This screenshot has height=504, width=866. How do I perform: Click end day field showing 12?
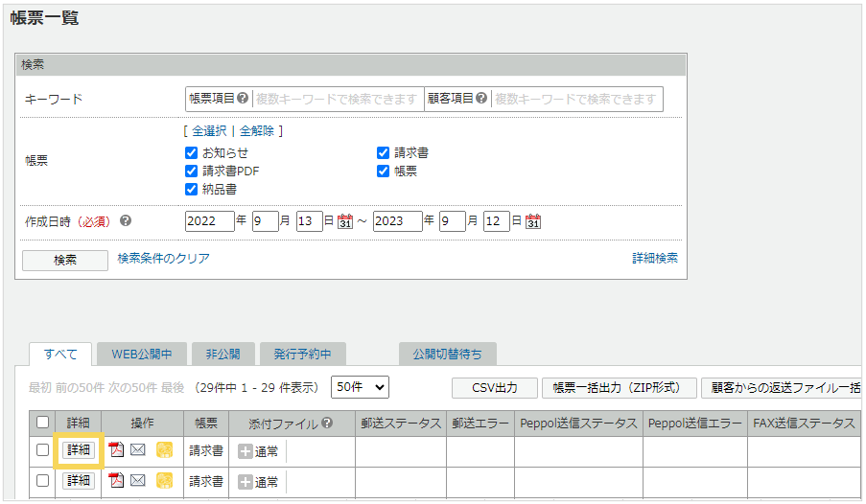coord(496,221)
